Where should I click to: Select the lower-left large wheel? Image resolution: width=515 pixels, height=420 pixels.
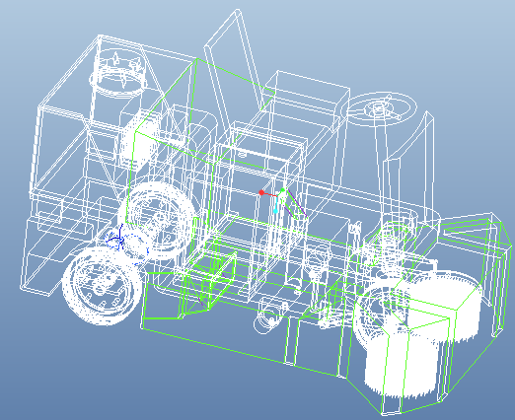pyautogui.click(x=103, y=287)
